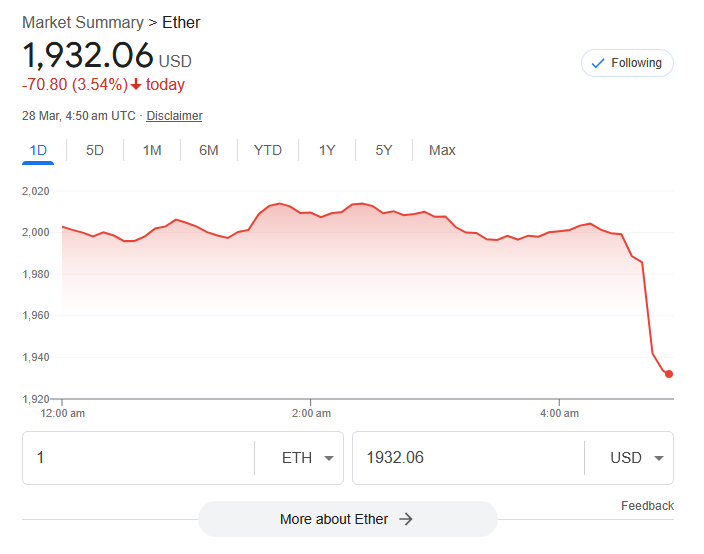Show the Max price history

pos(442,150)
